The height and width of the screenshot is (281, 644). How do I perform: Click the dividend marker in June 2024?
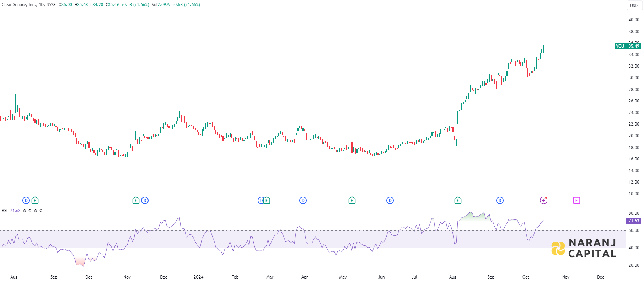390,201
